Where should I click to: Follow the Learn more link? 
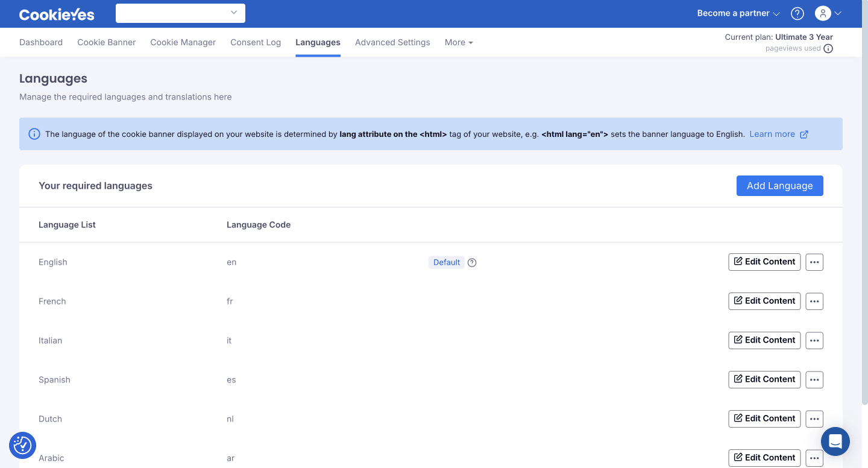772,134
